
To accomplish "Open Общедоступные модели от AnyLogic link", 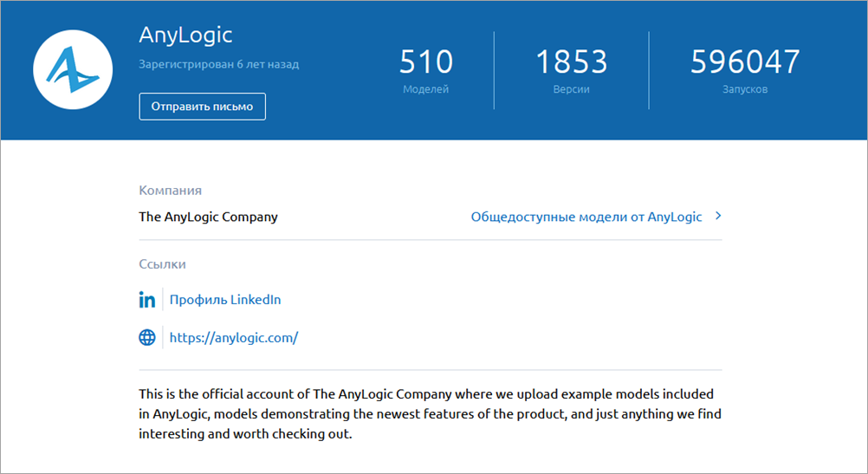I will (586, 217).
